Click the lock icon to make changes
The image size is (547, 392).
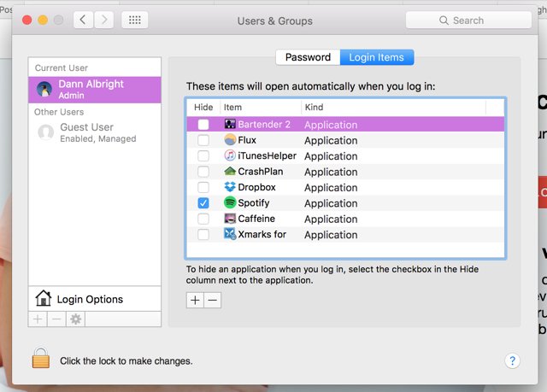tap(40, 359)
